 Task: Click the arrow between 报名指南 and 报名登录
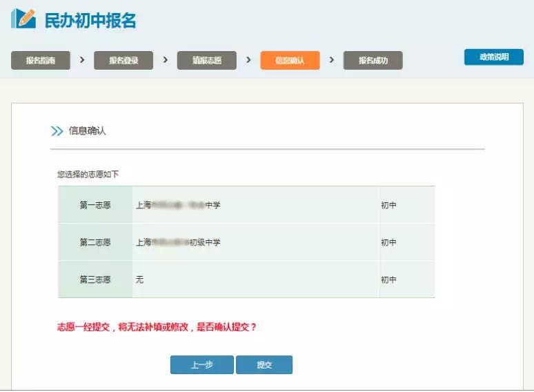coord(82,60)
